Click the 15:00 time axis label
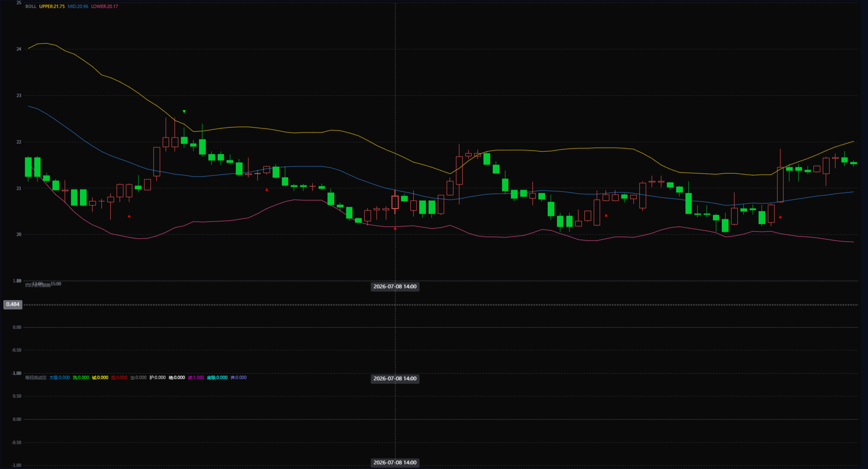 [x=56, y=284]
